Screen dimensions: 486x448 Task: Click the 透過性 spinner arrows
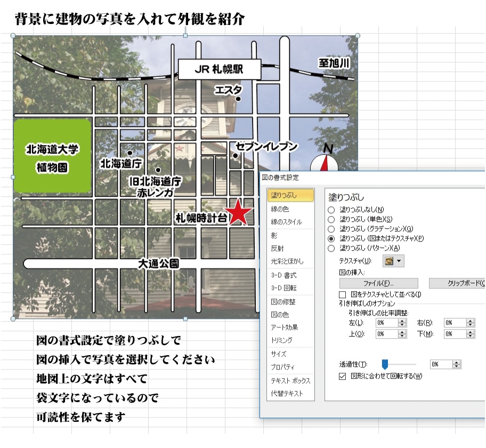[x=456, y=364]
